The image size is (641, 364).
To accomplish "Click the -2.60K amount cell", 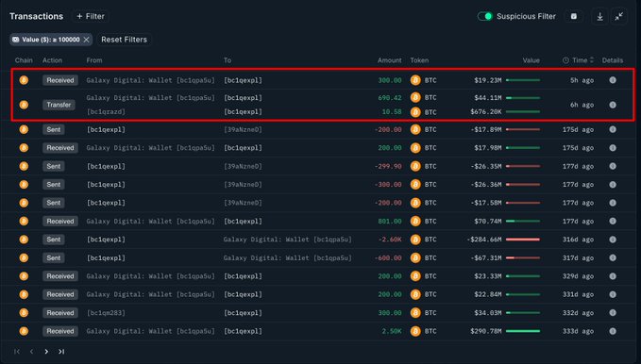I will point(390,240).
